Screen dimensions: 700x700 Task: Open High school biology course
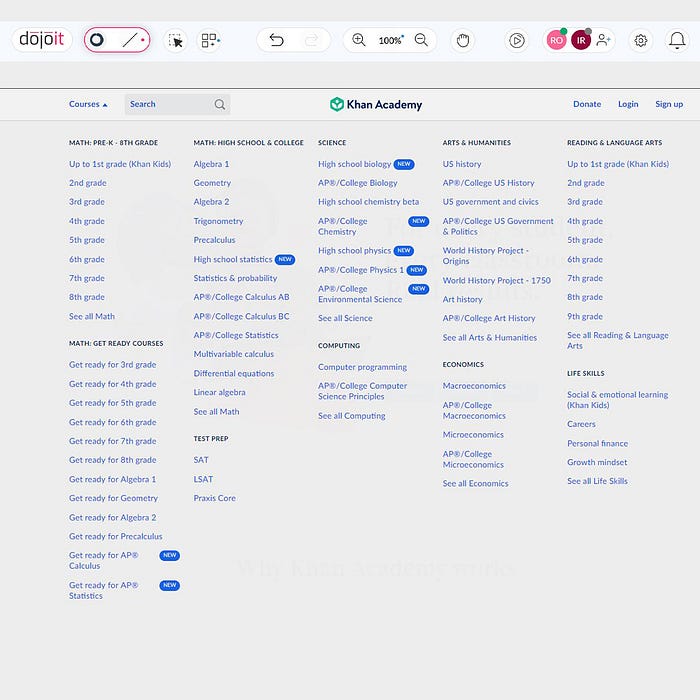pyautogui.click(x=354, y=164)
